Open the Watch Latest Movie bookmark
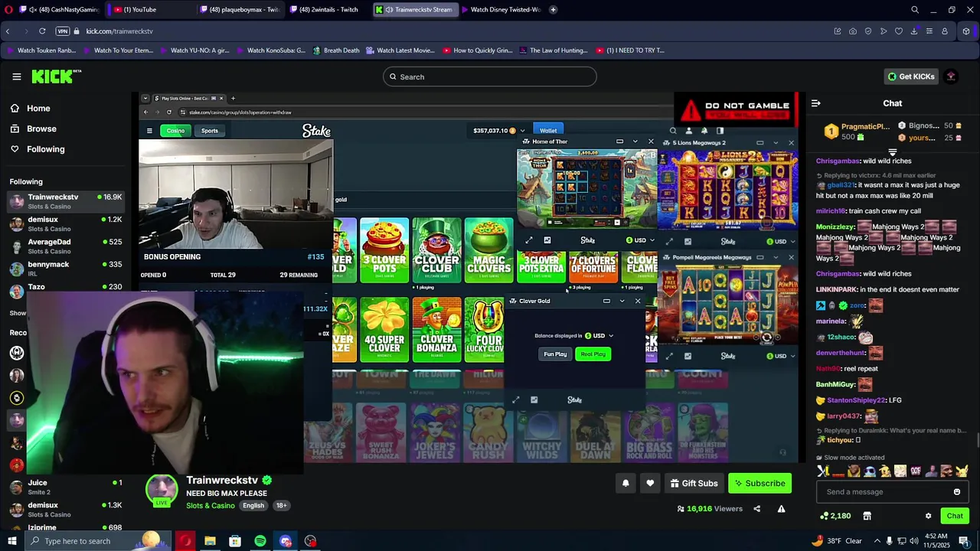 [400, 51]
